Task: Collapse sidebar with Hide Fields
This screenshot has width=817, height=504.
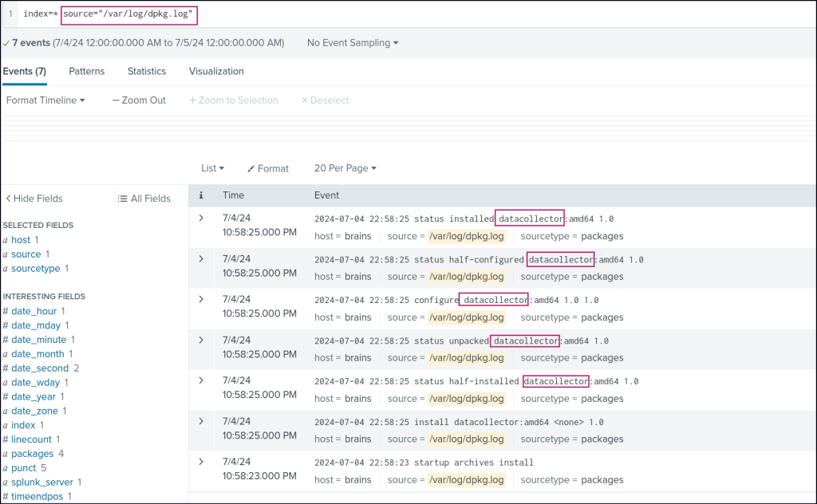Action: (34, 199)
